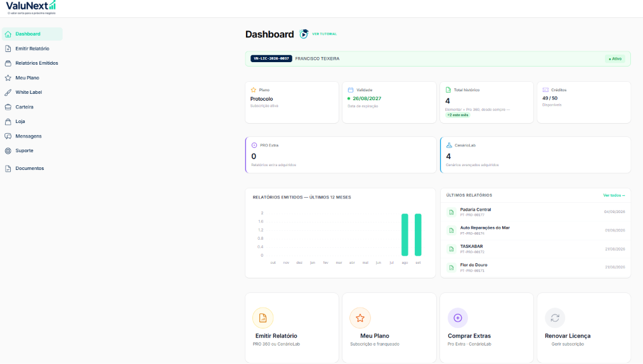This screenshot has width=643, height=364.
Task: Click the Loja label in sidebar
Action: (x=20, y=121)
